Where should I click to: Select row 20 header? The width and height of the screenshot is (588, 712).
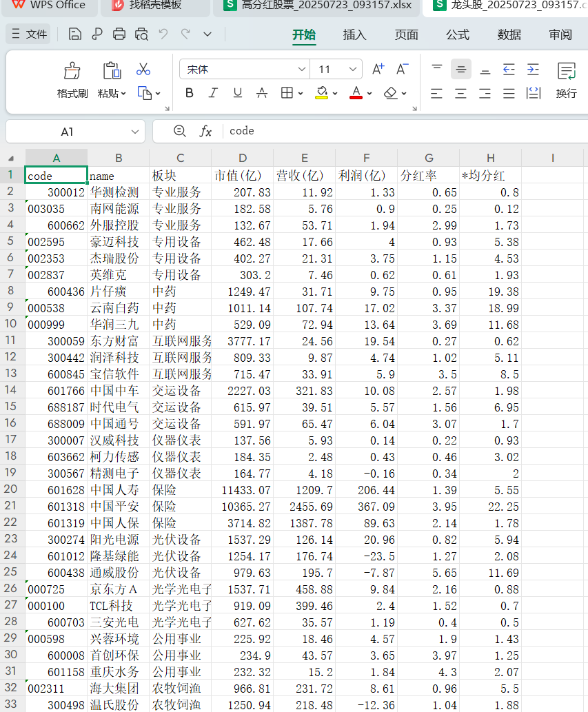[11, 489]
